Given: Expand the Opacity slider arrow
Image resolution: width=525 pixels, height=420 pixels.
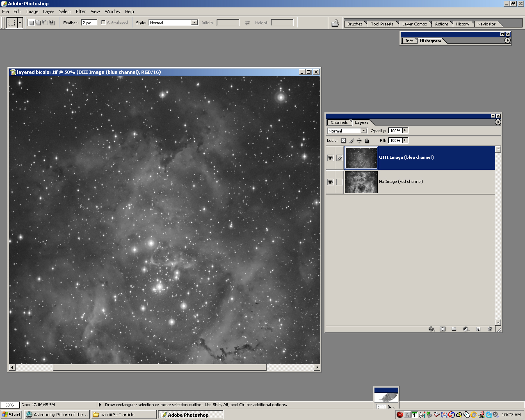Looking at the screenshot, I should [x=405, y=131].
